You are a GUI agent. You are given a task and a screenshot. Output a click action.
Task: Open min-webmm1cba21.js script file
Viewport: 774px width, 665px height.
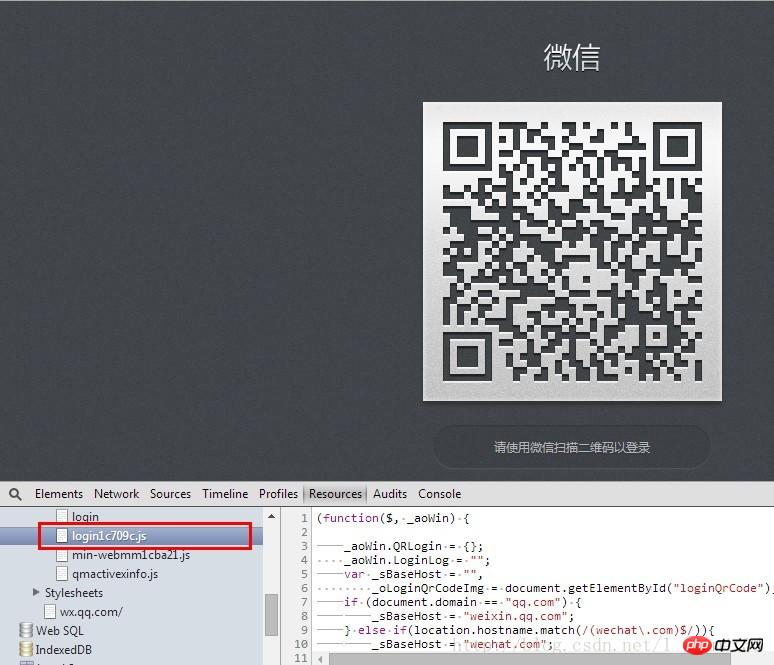point(131,555)
